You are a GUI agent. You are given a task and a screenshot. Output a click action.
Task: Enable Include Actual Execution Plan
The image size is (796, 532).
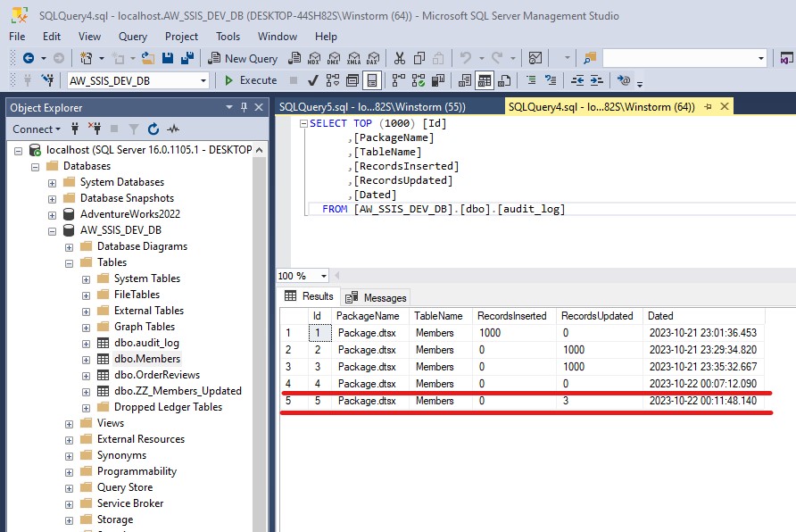[397, 80]
